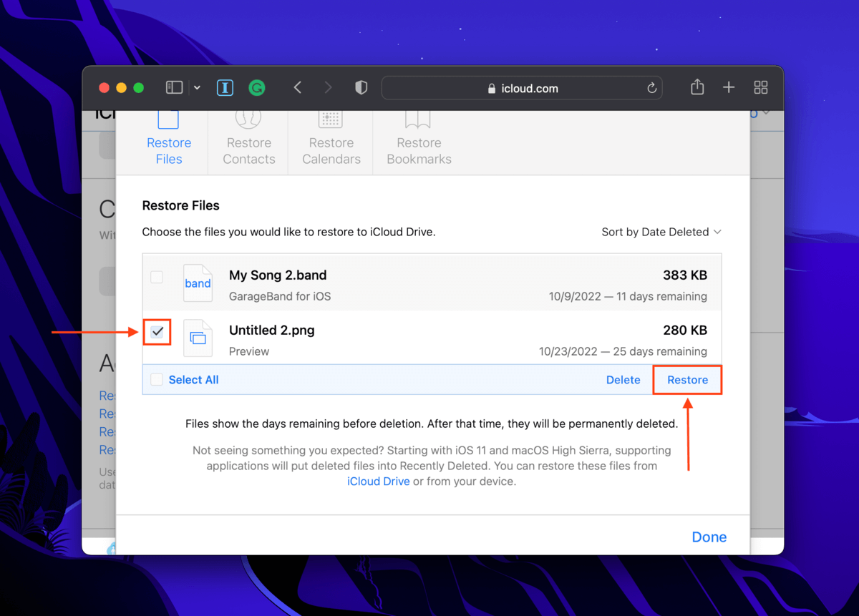
Task: Open the Instapaper extension icon
Action: tap(225, 88)
